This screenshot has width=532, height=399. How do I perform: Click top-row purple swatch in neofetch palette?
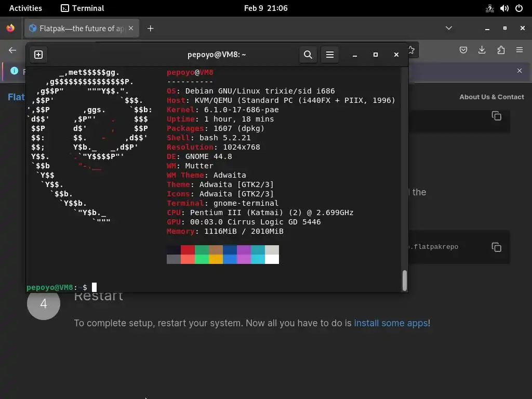point(244,250)
